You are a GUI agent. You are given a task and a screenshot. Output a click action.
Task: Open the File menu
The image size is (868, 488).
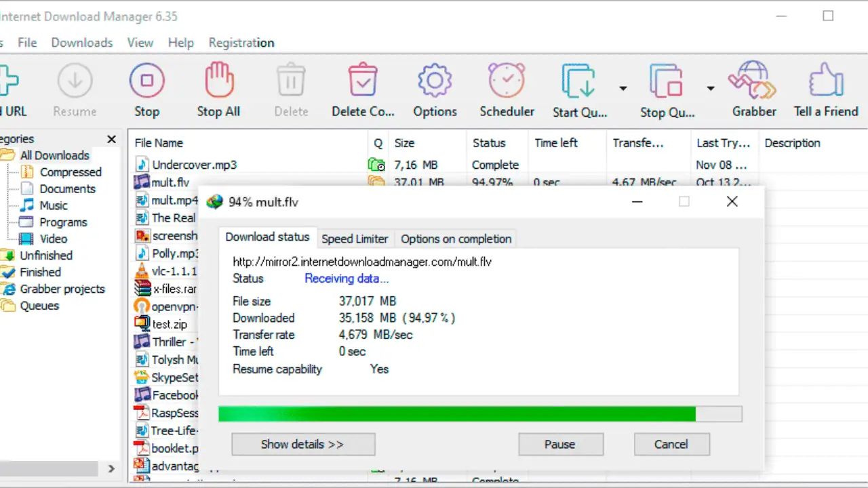tap(27, 43)
